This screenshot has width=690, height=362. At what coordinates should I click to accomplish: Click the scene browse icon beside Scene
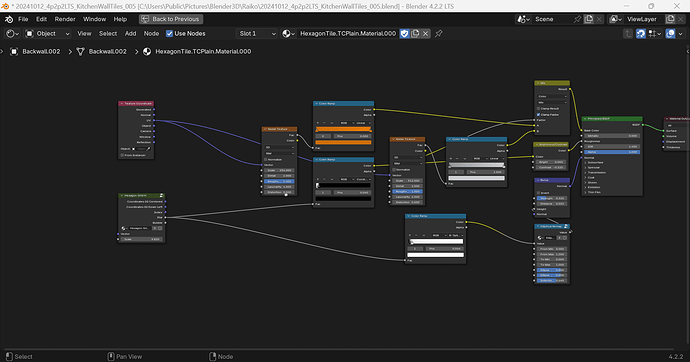[x=523, y=19]
